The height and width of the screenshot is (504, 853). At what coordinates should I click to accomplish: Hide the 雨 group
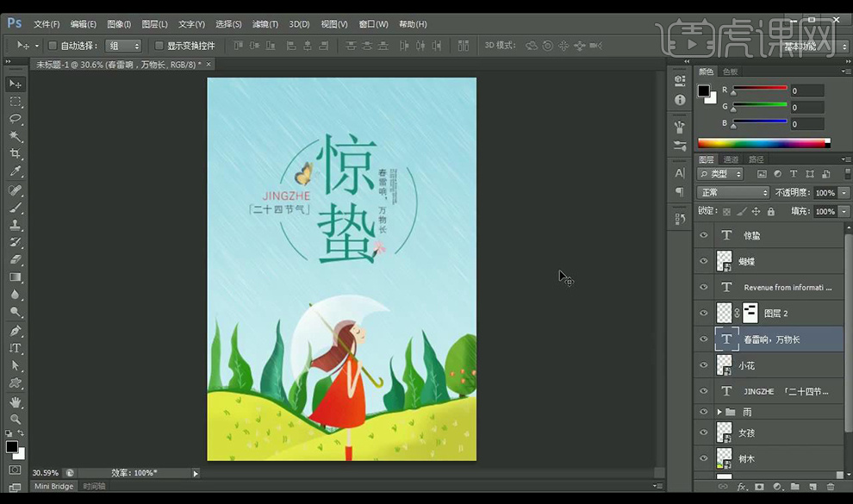coord(703,412)
